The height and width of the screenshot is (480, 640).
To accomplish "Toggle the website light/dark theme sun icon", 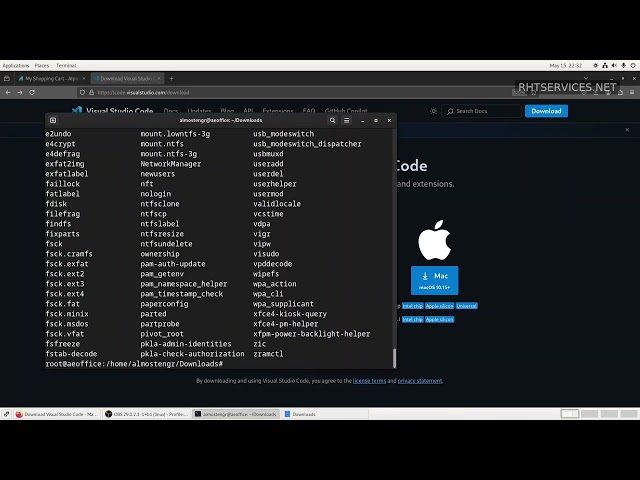I will pos(433,111).
